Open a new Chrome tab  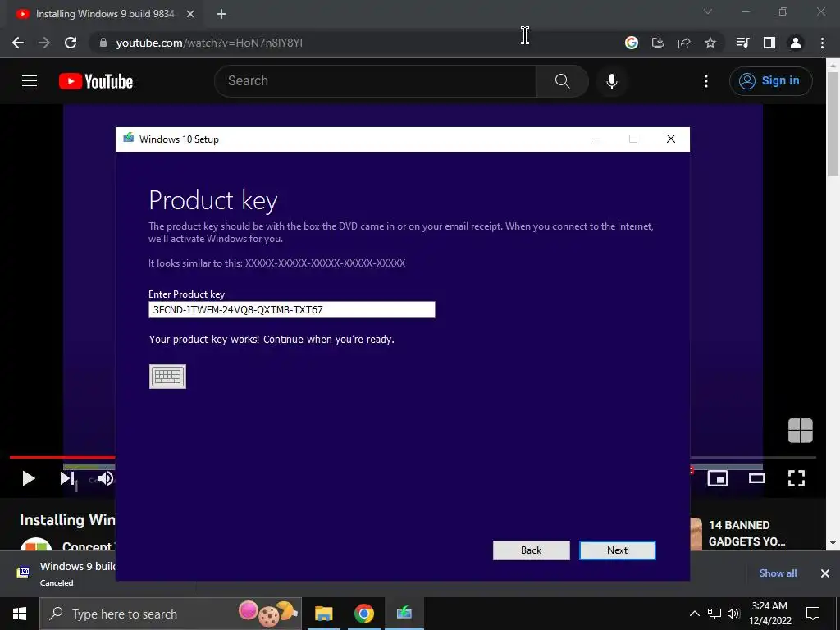tap(221, 14)
